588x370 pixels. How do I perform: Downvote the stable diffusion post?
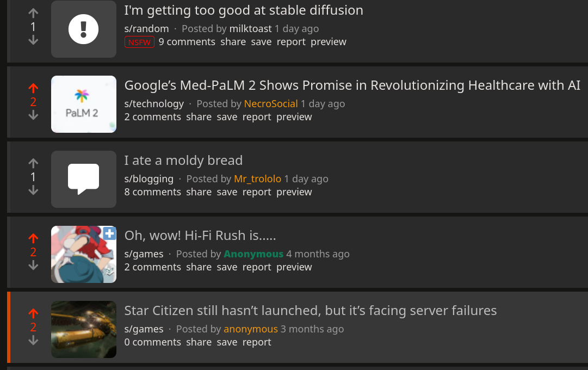pyautogui.click(x=33, y=40)
